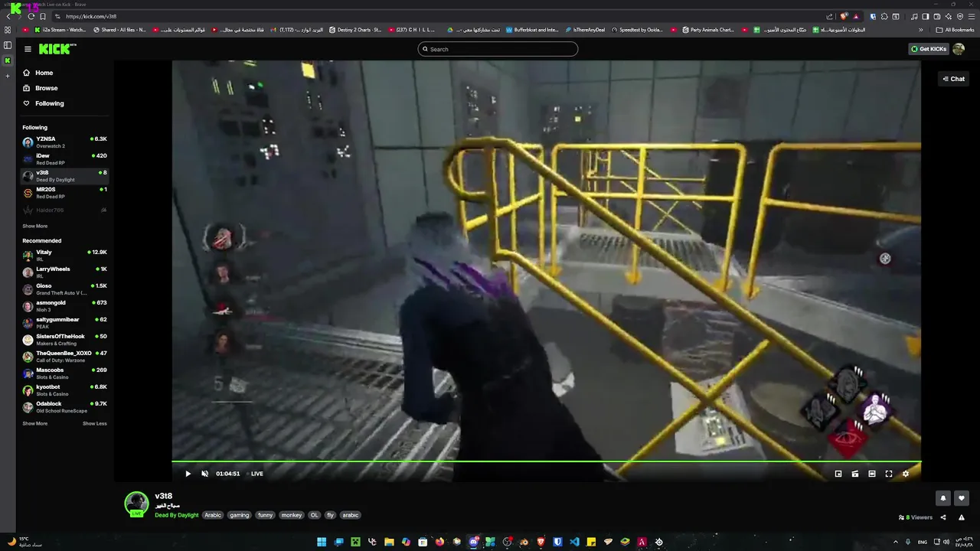The image size is (980, 551).
Task: Open Visual Studio Code from taskbar
Action: tap(574, 542)
